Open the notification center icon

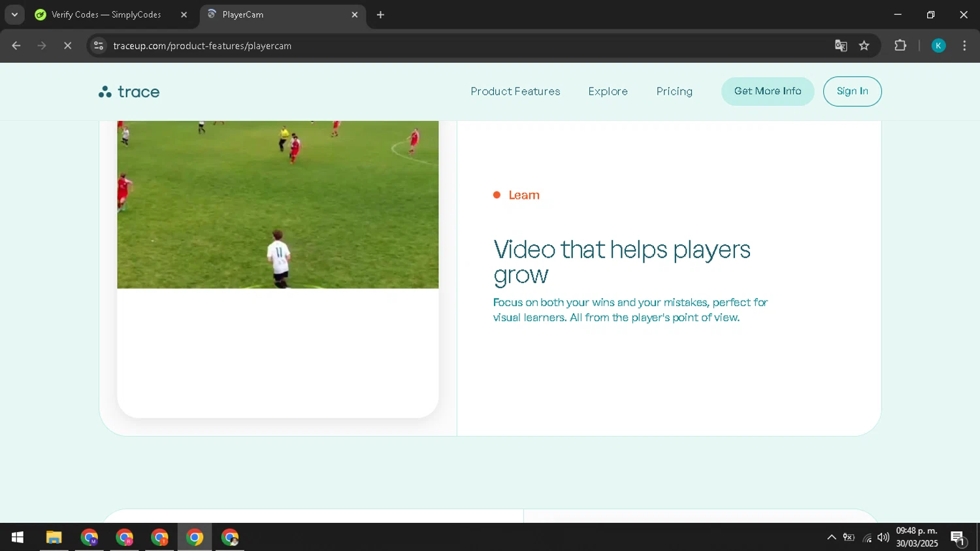point(958,538)
